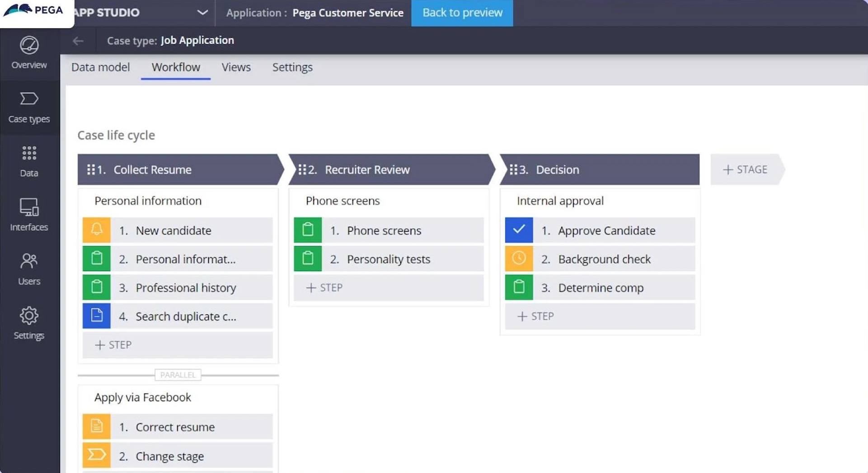
Task: Add a step under Phone screens
Action: pyautogui.click(x=388, y=288)
